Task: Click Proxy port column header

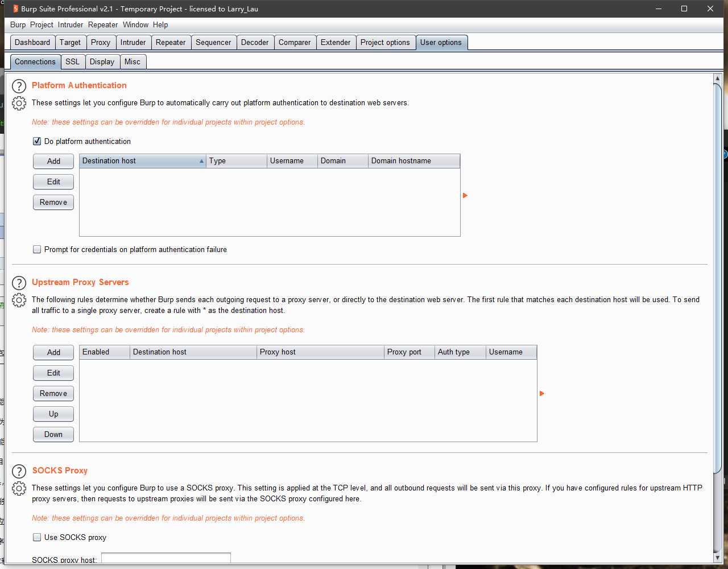Action: click(x=409, y=352)
